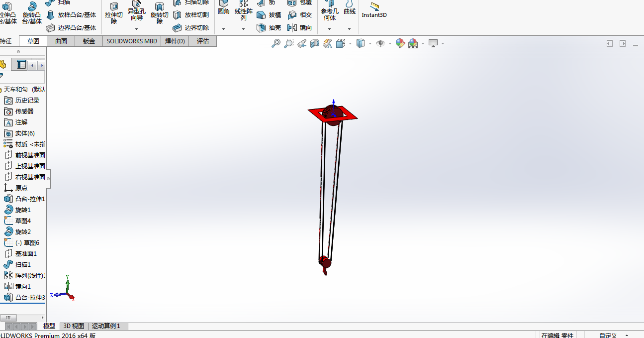Click the Edit Appearance color ball icon

click(400, 44)
